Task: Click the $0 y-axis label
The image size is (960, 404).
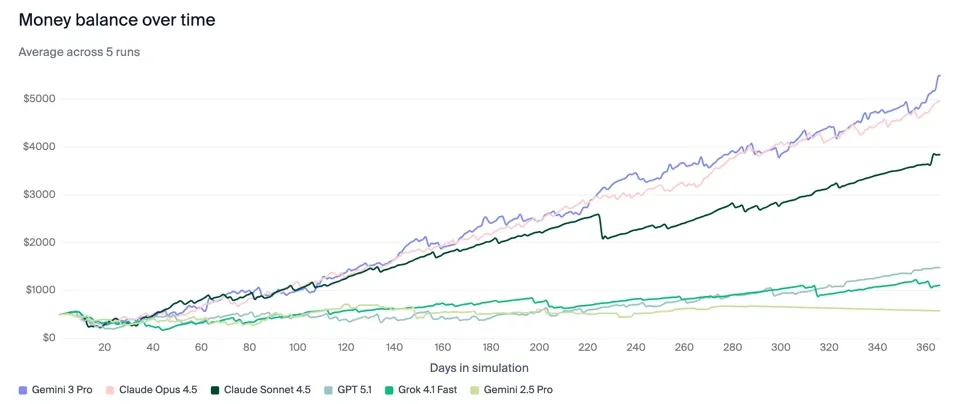Action: click(x=46, y=338)
